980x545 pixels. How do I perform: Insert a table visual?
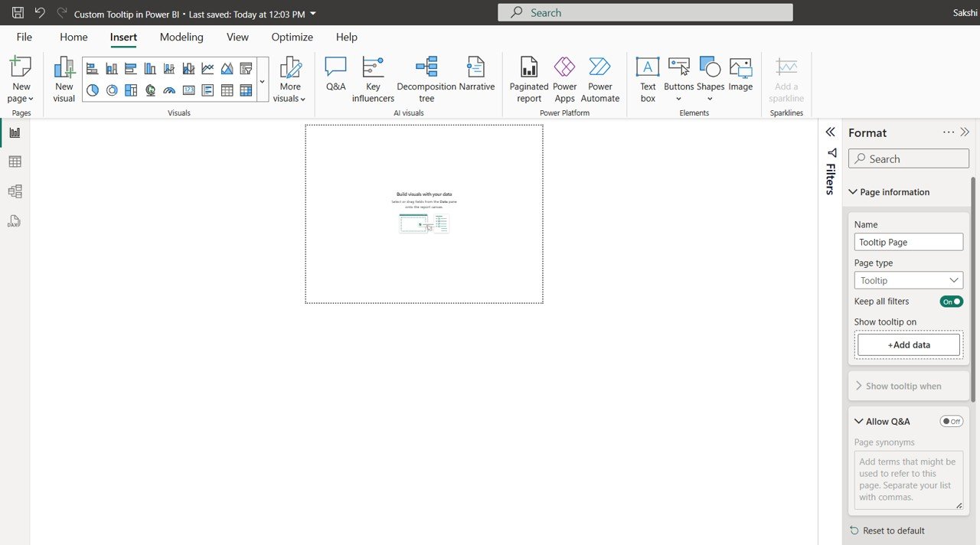coord(227,90)
